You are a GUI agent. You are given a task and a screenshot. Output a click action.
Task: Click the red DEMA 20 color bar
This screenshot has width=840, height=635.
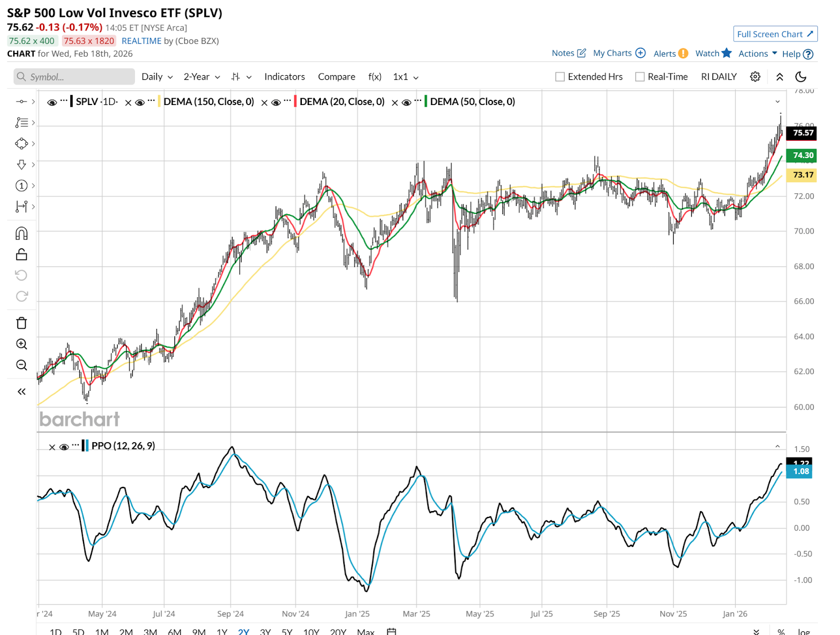pyautogui.click(x=295, y=101)
